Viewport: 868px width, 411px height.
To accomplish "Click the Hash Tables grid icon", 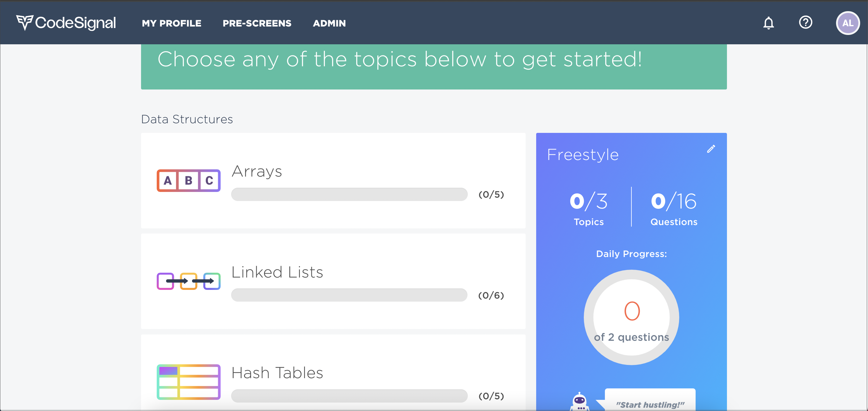I will point(188,382).
